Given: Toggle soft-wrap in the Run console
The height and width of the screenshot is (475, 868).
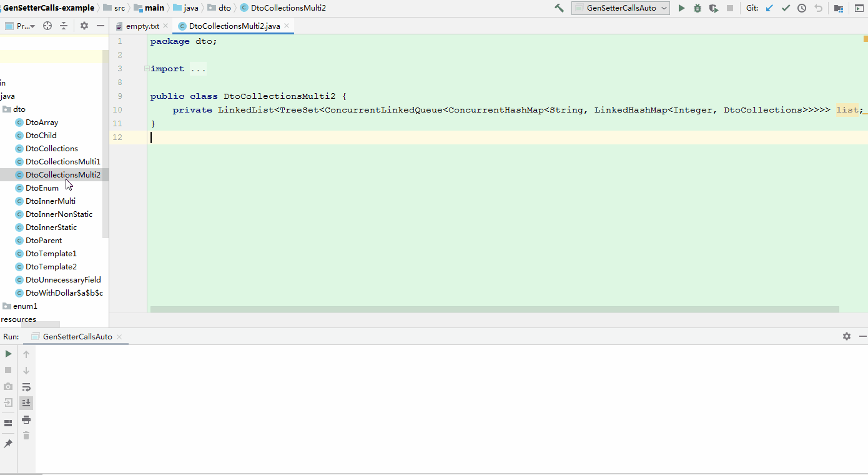Looking at the screenshot, I should point(26,387).
